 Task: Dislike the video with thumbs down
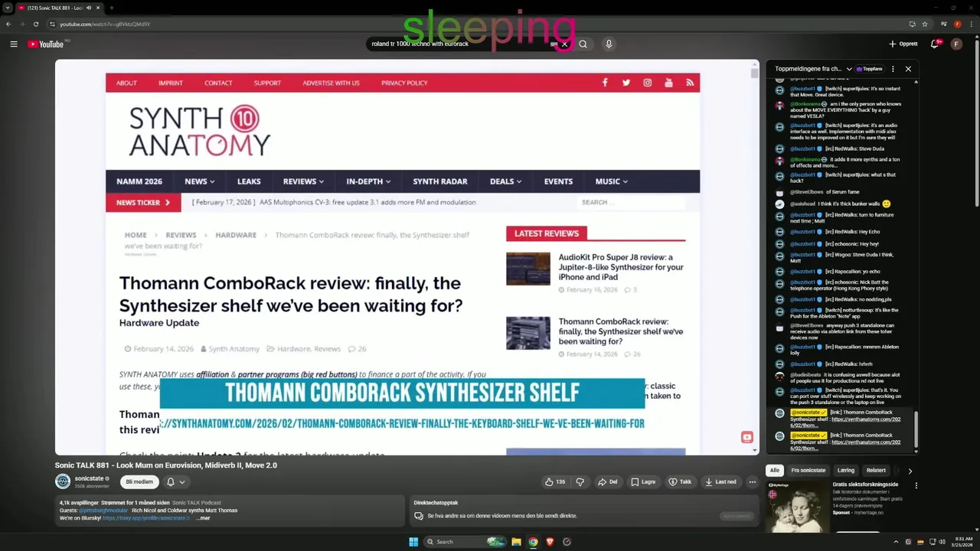580,482
